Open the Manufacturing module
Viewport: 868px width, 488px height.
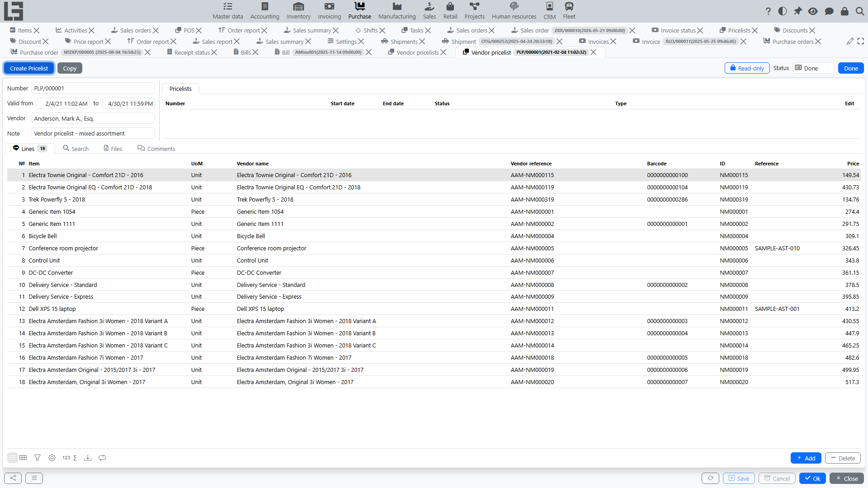[397, 11]
